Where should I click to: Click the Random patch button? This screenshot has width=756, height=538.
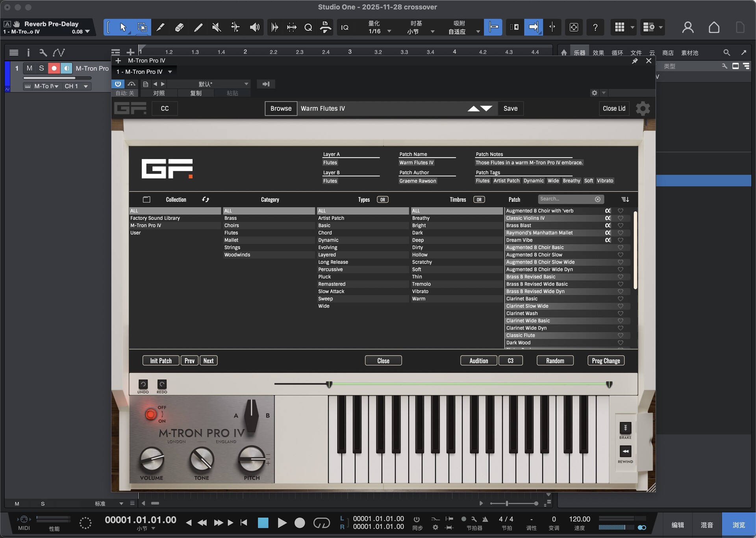(x=555, y=361)
